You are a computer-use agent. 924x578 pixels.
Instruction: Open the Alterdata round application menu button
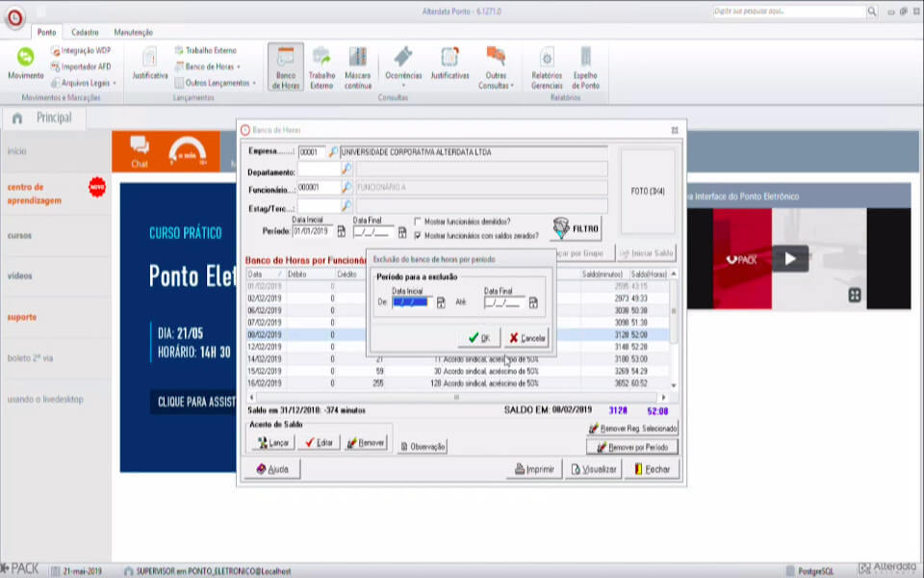[x=14, y=17]
